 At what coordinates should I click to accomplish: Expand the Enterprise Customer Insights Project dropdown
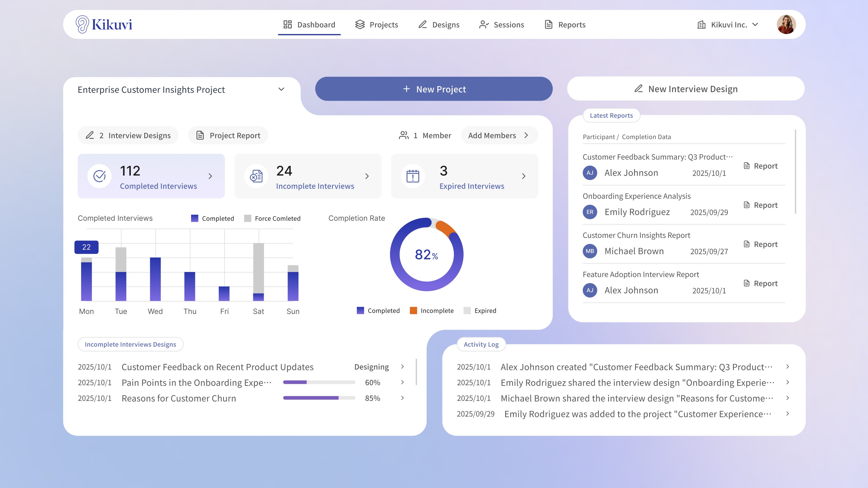pos(281,89)
